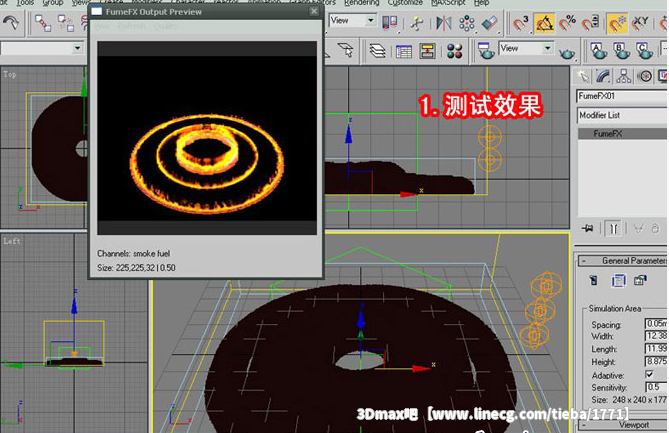
Task: Click the render preset C teapot
Action: [x=645, y=51]
